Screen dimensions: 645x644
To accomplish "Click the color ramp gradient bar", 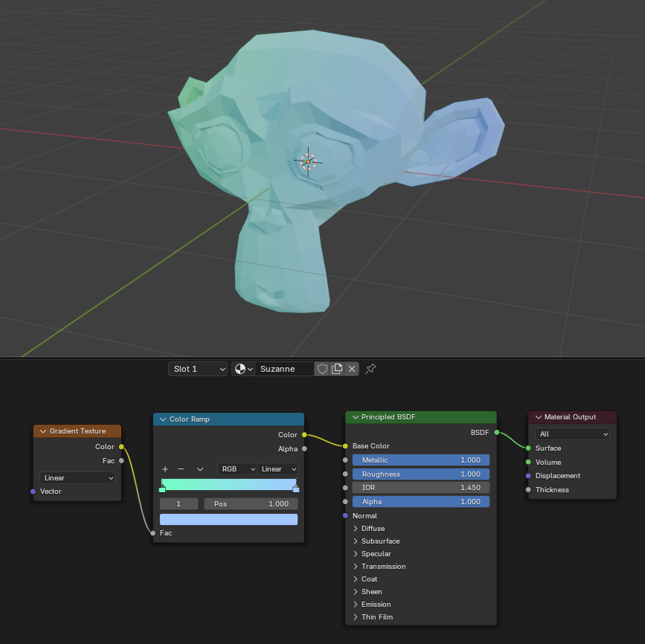I will pyautogui.click(x=228, y=484).
